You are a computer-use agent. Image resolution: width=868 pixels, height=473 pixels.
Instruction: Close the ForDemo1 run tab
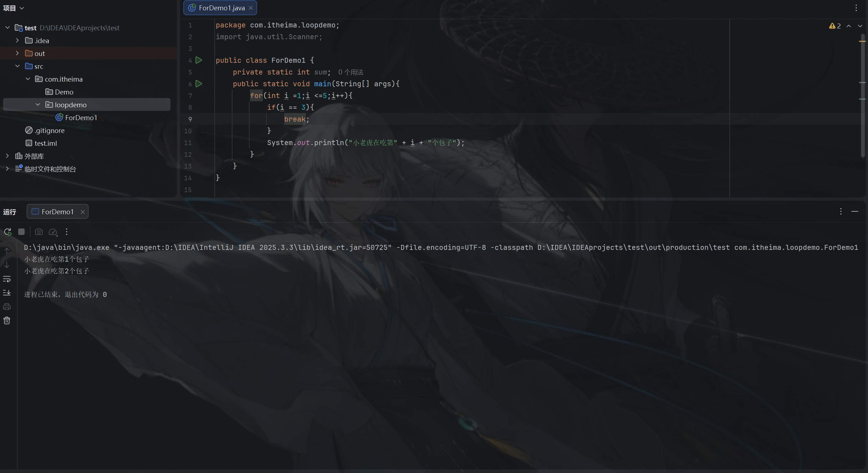tap(83, 212)
